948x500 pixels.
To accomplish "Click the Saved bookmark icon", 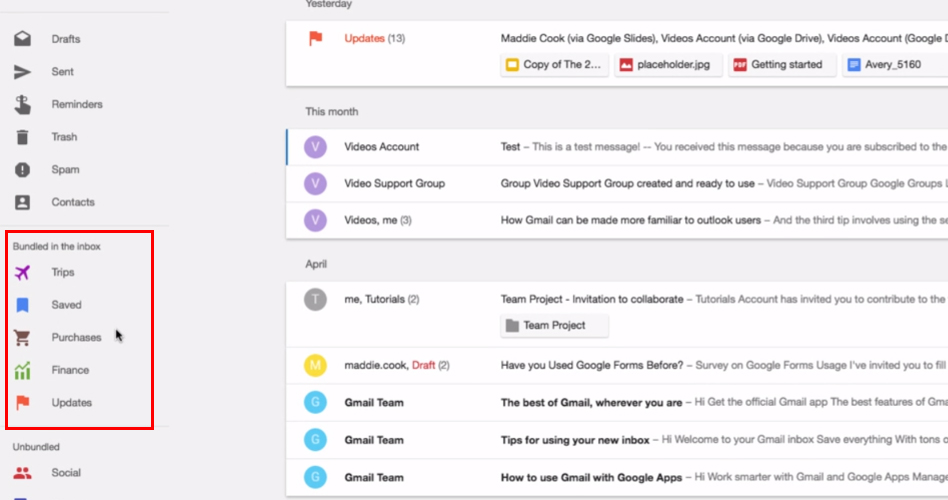I will pos(22,305).
